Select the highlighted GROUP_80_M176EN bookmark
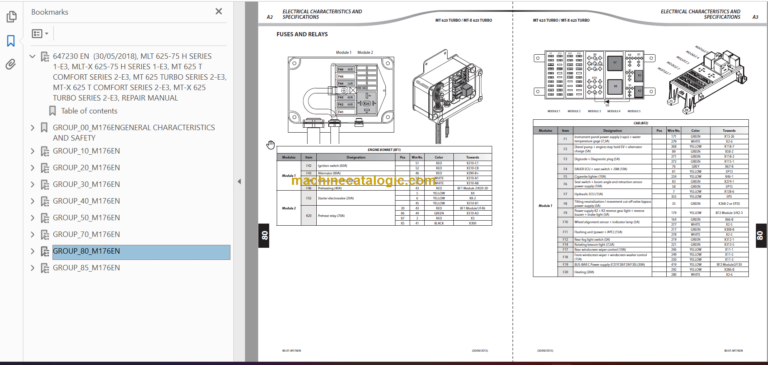 pos(141,252)
